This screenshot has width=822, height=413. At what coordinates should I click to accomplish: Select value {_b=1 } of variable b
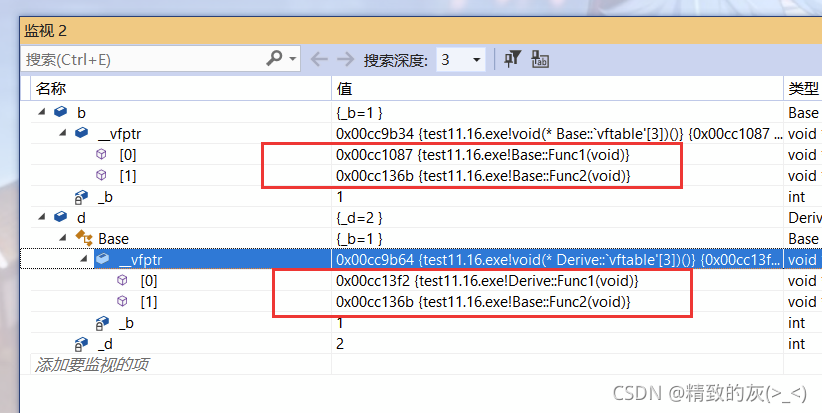coord(359,113)
